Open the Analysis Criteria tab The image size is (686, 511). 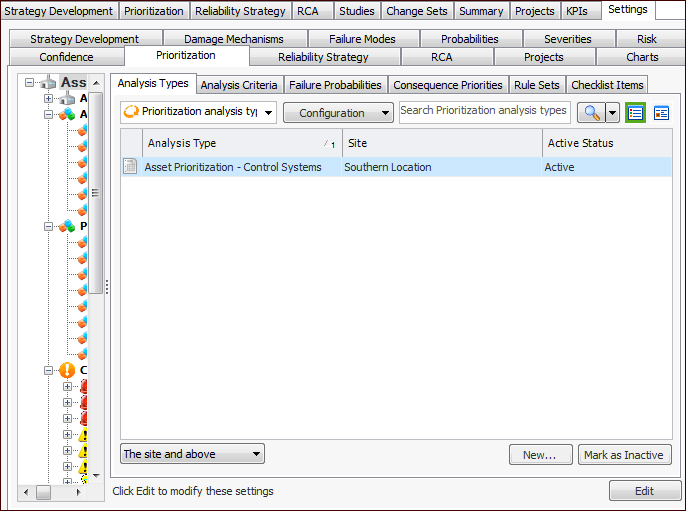[x=239, y=85]
